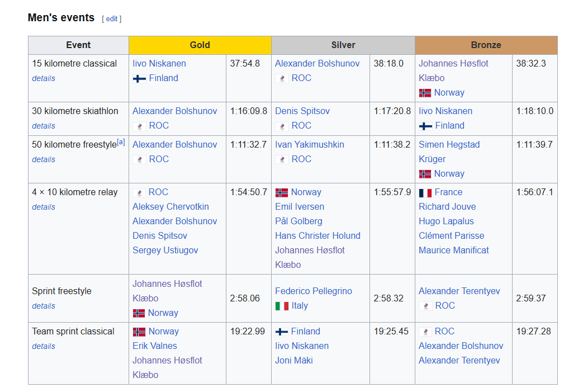Click the France flag in relay bronze cell
The height and width of the screenshot is (392, 578).
(425, 192)
